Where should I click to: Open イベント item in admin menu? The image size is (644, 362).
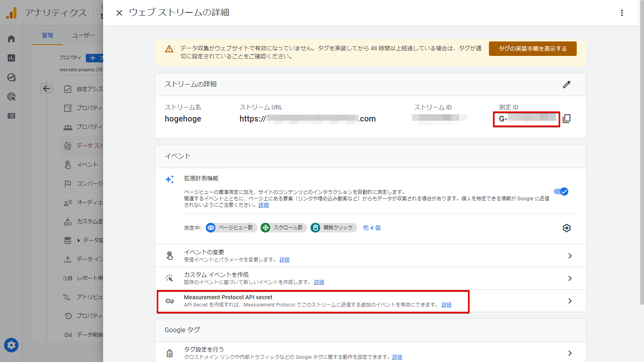point(82,165)
